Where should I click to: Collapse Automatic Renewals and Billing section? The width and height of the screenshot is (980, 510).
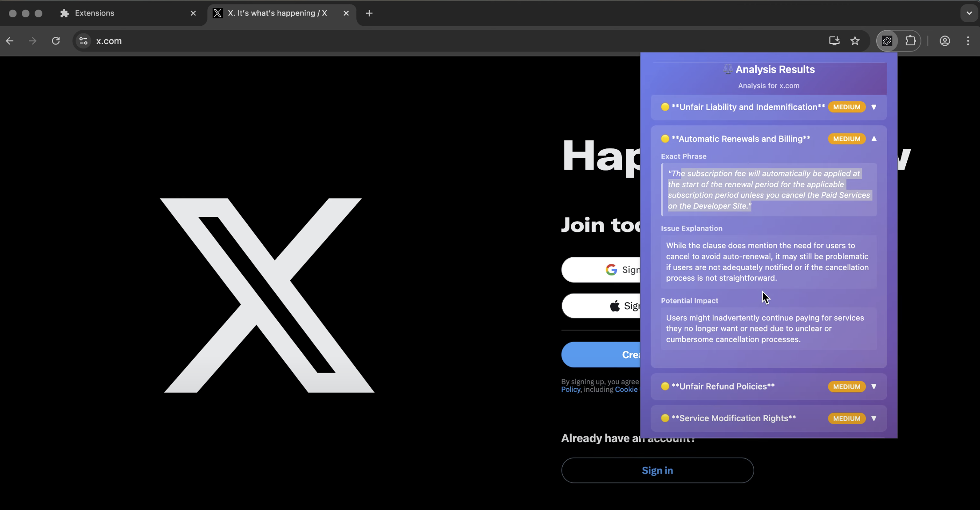[873, 139]
